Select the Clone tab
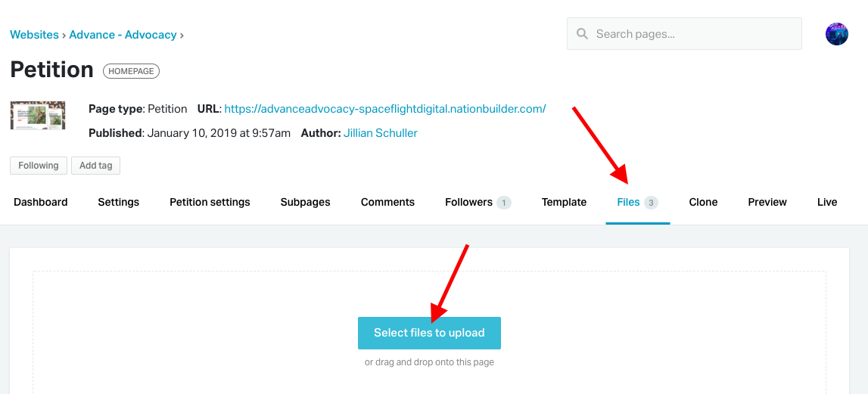 pyautogui.click(x=703, y=202)
